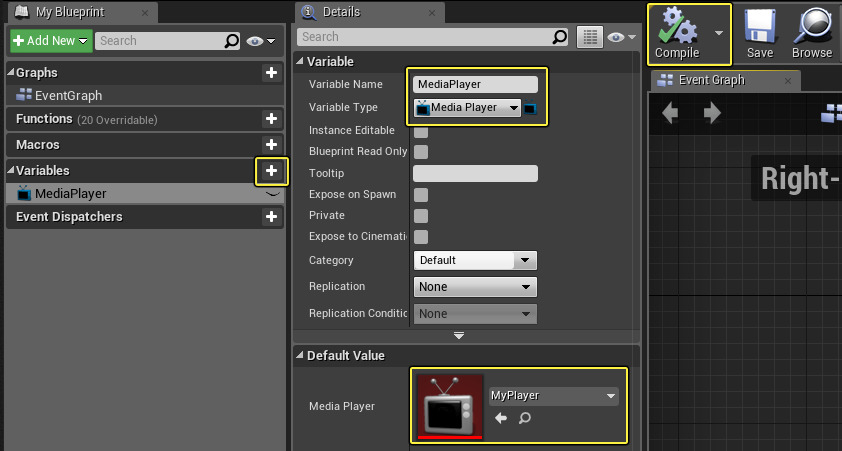
Task: Close the Details tab
Action: (432, 13)
